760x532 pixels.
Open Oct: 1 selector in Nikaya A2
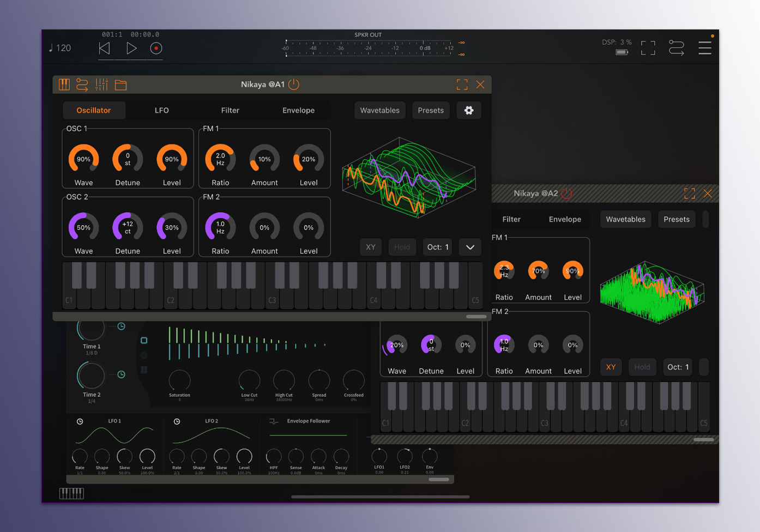point(678,367)
